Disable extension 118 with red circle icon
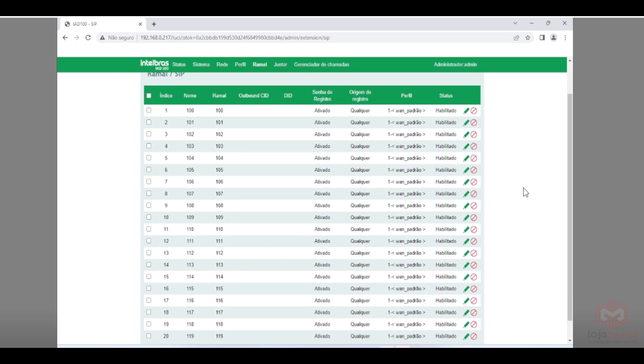This screenshot has width=644, height=364. pos(474,324)
